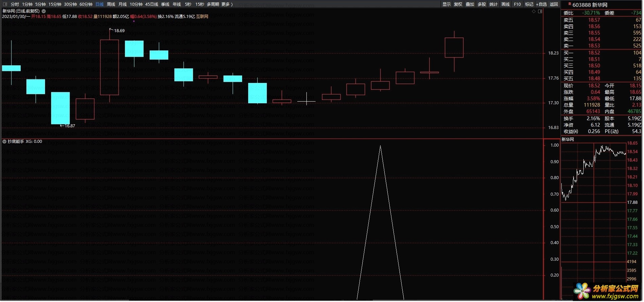
Task: Switch to the 月线 monthly chart
Action: click(123, 4)
